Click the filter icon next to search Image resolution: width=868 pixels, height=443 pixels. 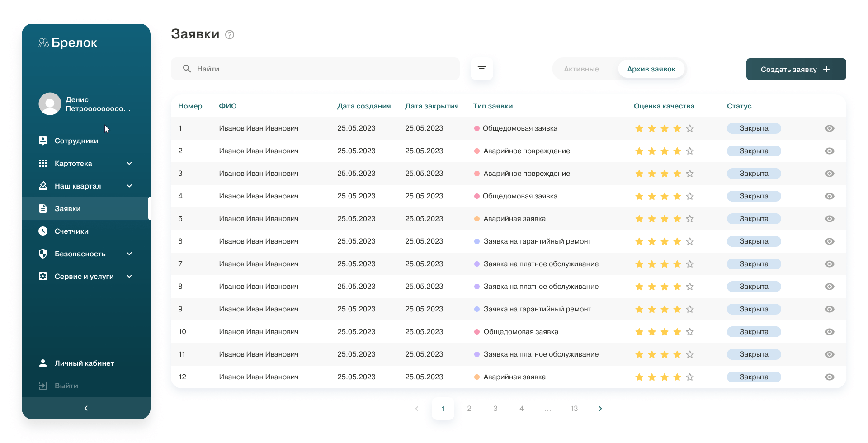point(481,69)
